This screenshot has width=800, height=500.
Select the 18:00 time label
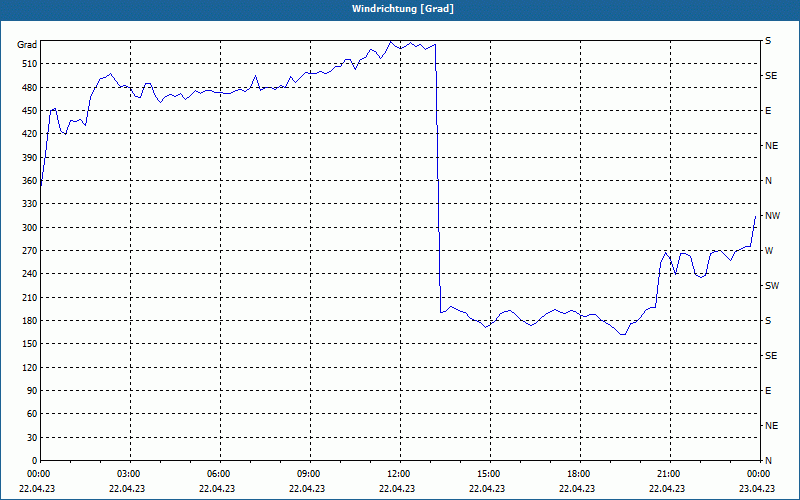[578, 474]
